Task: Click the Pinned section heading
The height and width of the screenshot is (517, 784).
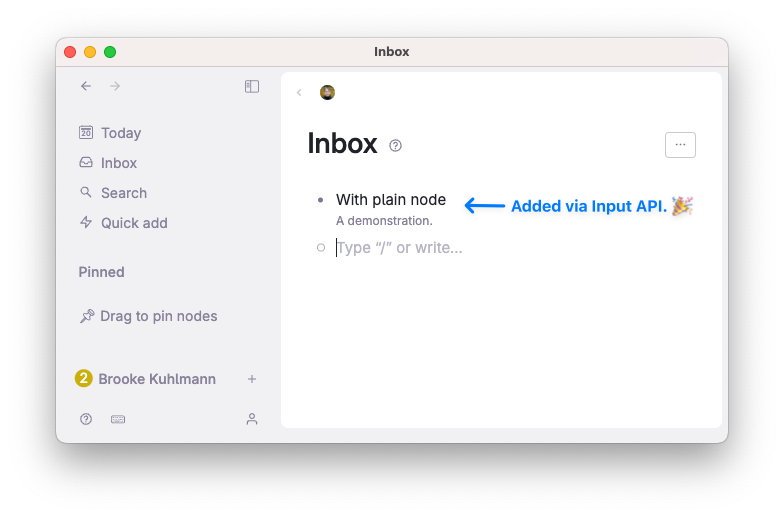Action: coord(102,272)
